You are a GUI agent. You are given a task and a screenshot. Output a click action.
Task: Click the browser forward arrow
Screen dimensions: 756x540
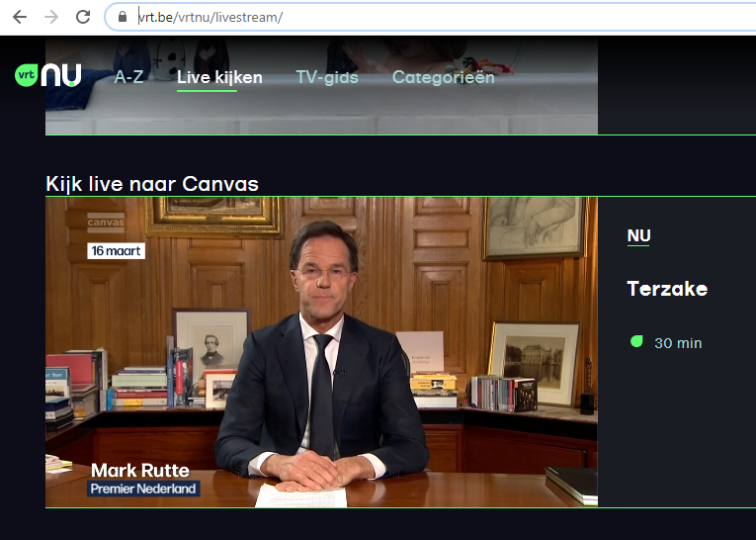pos(51,17)
